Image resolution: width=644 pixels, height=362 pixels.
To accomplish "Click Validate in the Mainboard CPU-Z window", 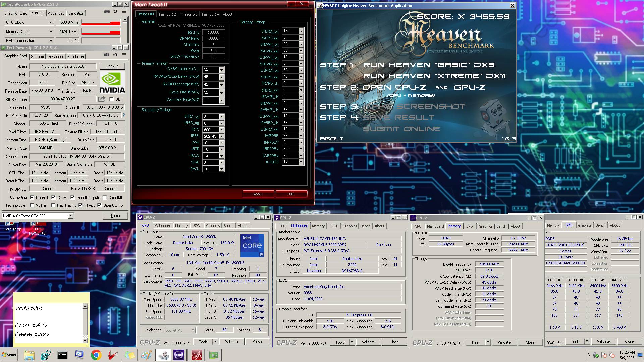I will pyautogui.click(x=368, y=342).
